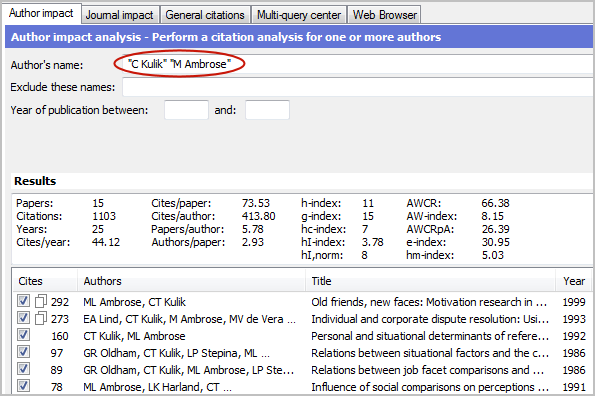This screenshot has width=595, height=396.
Task: Uncheck the 273 cites paper checkbox
Action: pos(23,318)
